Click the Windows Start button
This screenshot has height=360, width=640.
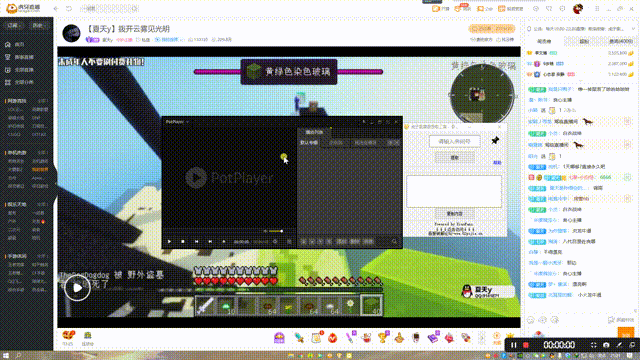pyautogui.click(x=6, y=356)
